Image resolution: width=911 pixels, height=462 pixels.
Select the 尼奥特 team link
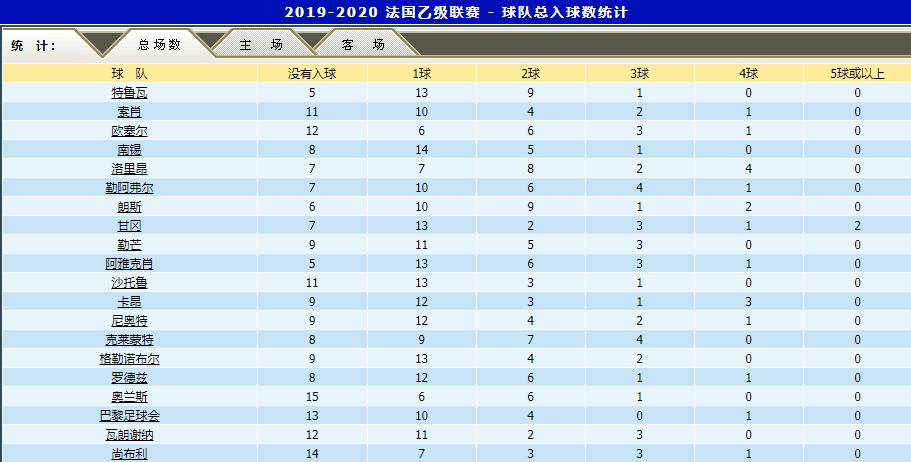coord(129,321)
